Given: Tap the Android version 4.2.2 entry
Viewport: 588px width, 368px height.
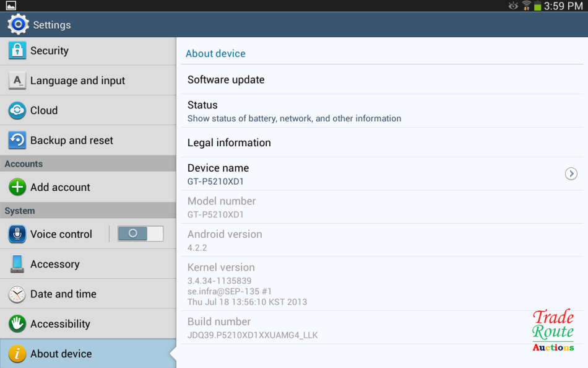Looking at the screenshot, I should click(225, 240).
